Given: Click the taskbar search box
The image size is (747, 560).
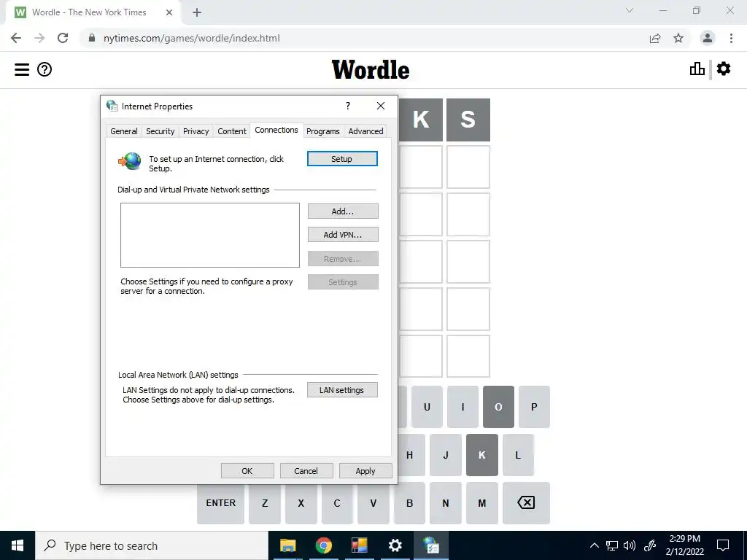Looking at the screenshot, I should coord(152,545).
